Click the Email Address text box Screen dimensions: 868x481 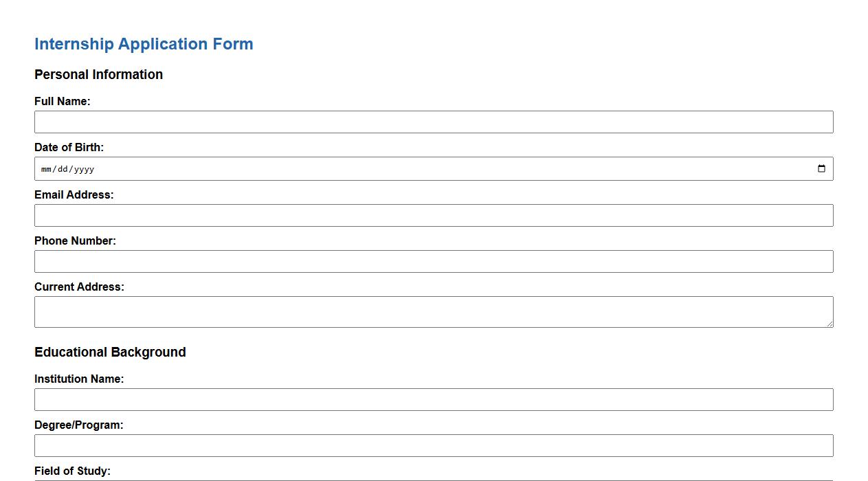coord(433,215)
